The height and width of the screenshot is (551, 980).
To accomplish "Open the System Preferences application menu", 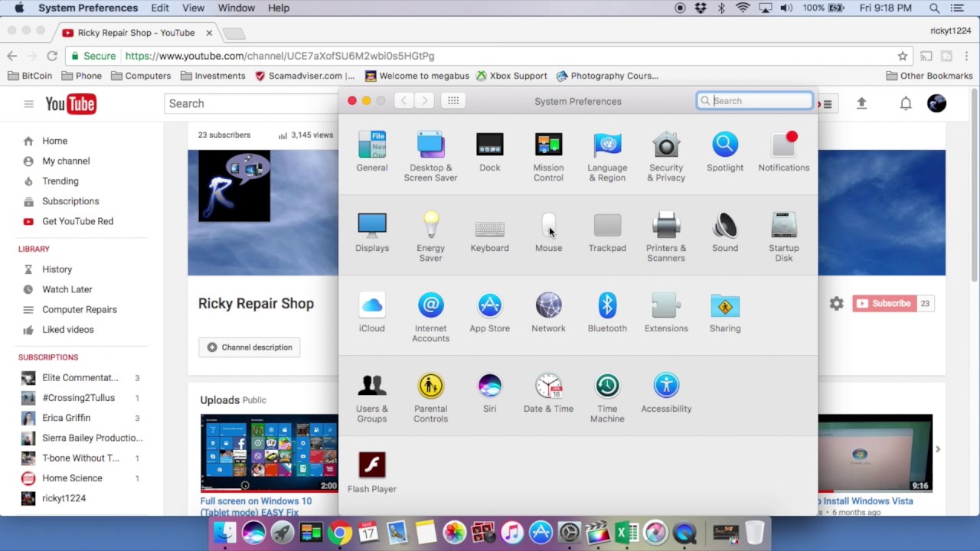I will pos(88,8).
